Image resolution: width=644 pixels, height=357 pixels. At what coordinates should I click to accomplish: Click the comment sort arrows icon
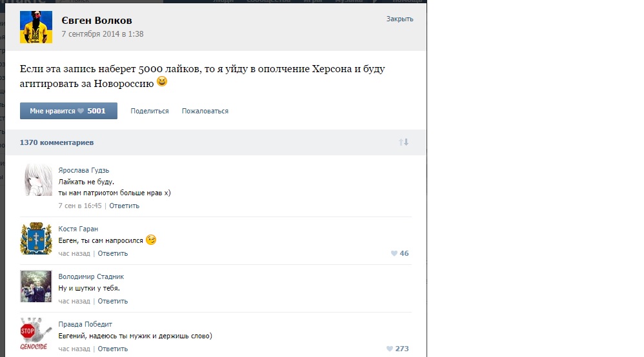[404, 142]
